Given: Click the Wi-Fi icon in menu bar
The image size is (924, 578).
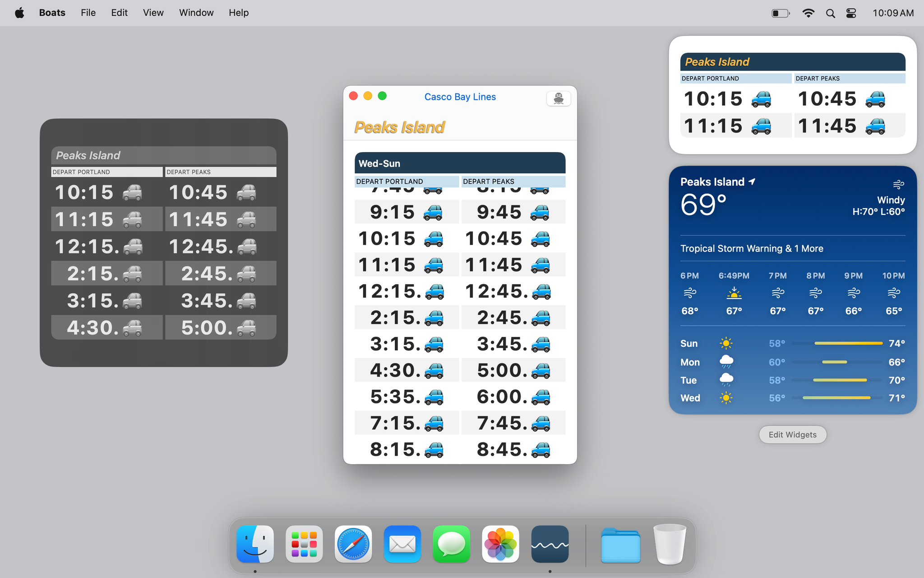Looking at the screenshot, I should click(x=808, y=13).
